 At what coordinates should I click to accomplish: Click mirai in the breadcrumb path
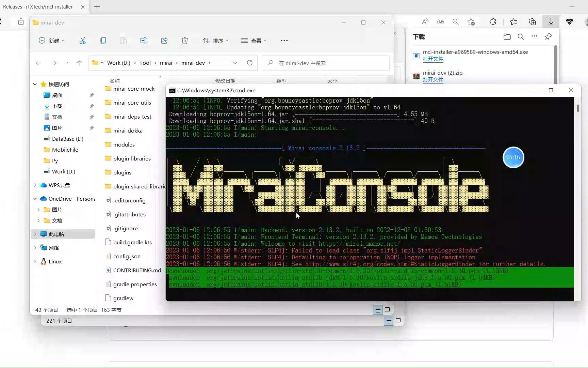tap(166, 63)
